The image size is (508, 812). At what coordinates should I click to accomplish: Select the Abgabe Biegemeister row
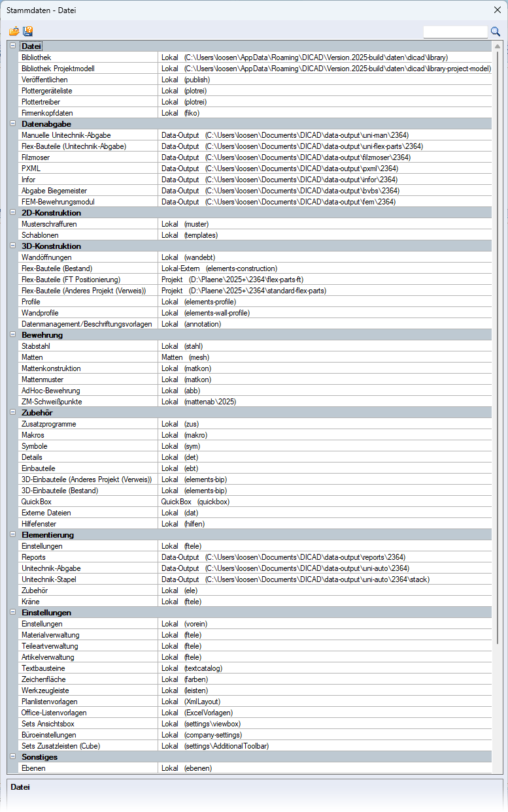click(255, 191)
